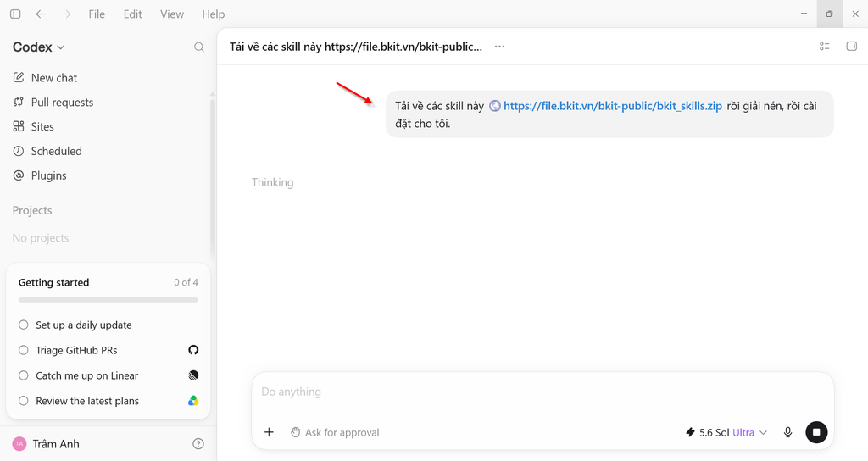Click the Sites grid icon

click(19, 126)
